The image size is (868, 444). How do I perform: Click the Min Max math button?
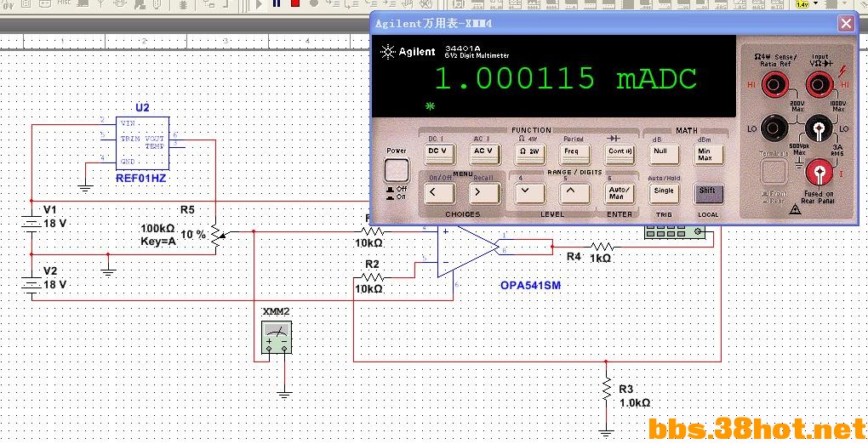708,153
